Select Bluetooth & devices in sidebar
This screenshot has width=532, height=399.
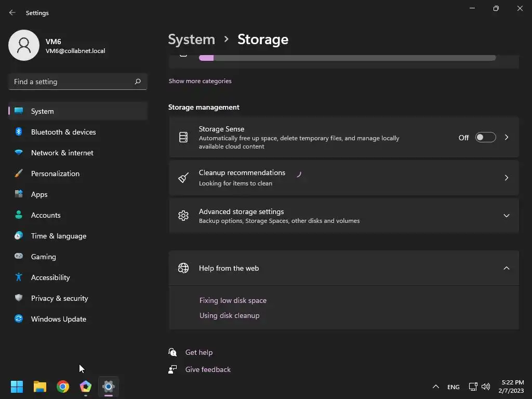[63, 132]
